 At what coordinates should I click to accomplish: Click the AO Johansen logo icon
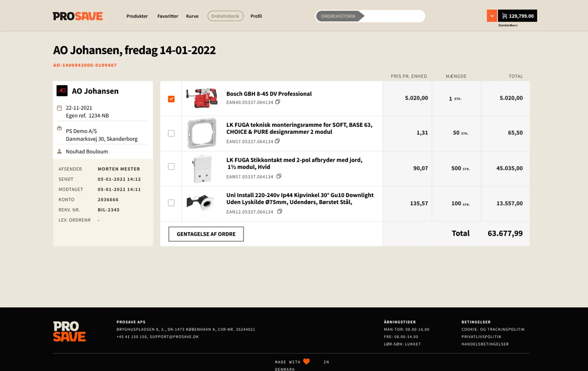pos(62,91)
